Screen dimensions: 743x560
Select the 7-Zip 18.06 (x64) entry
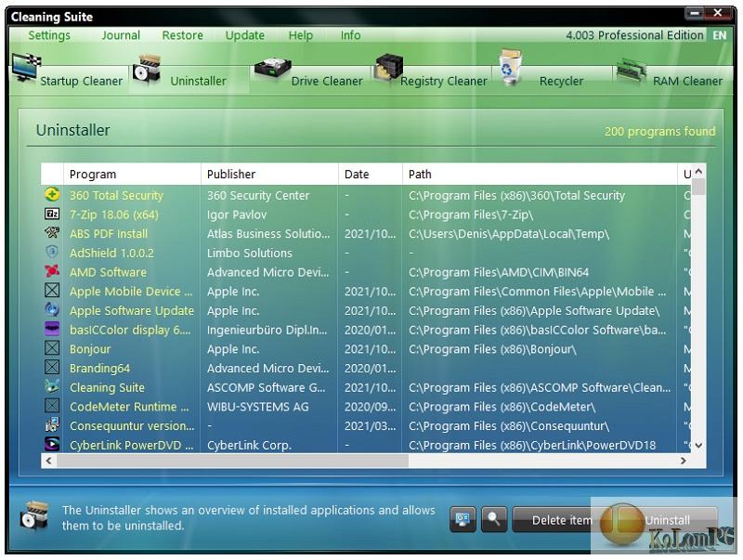pyautogui.click(x=113, y=215)
